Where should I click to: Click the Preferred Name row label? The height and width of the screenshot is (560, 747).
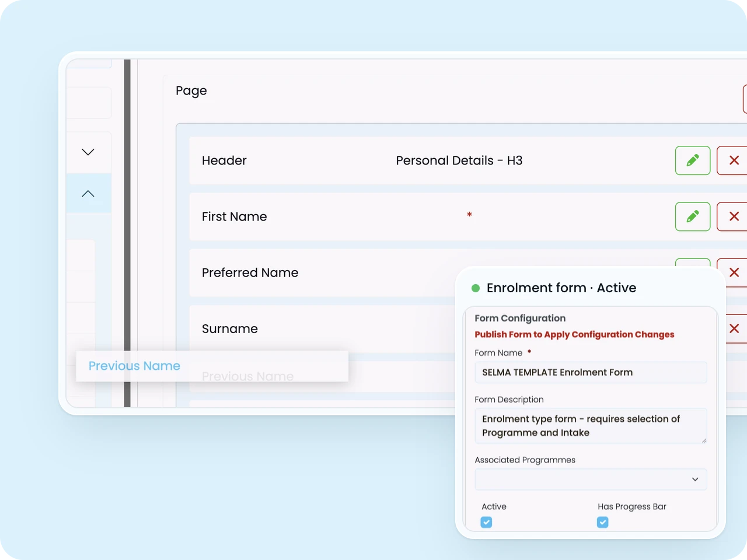(250, 273)
